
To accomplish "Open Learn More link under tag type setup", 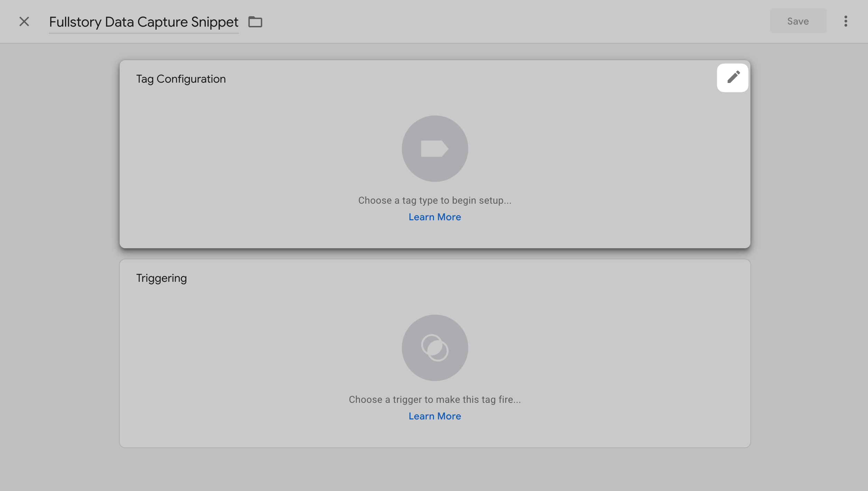I will point(435,217).
